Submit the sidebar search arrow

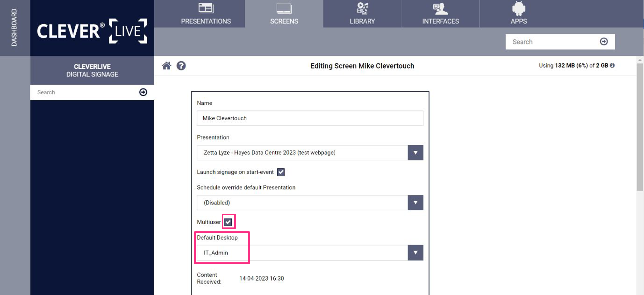pos(143,92)
